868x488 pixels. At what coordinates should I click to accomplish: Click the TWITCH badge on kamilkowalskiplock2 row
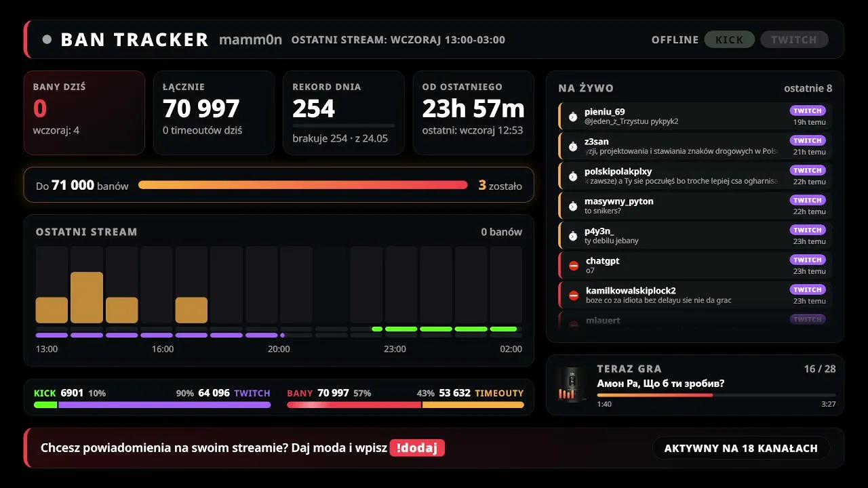[x=808, y=289]
